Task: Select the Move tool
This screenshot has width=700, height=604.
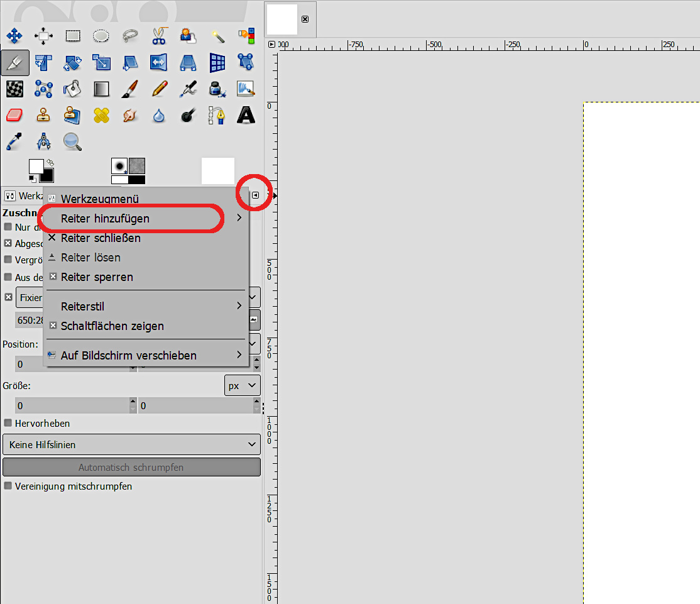Action: pos(14,35)
